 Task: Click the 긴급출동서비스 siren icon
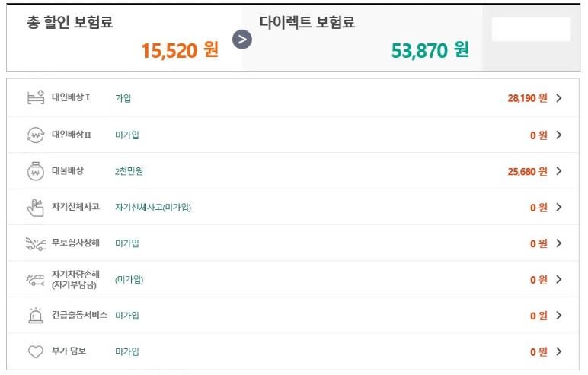(36, 316)
